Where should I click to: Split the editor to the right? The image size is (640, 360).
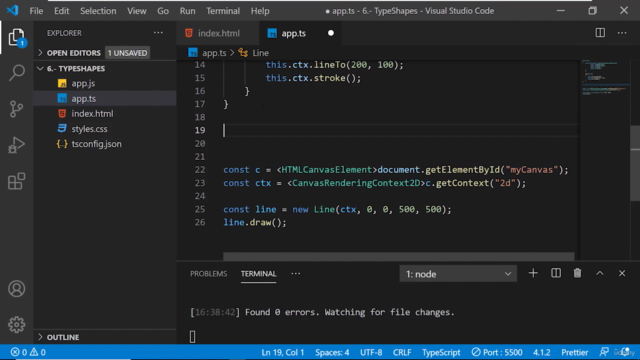click(600, 33)
